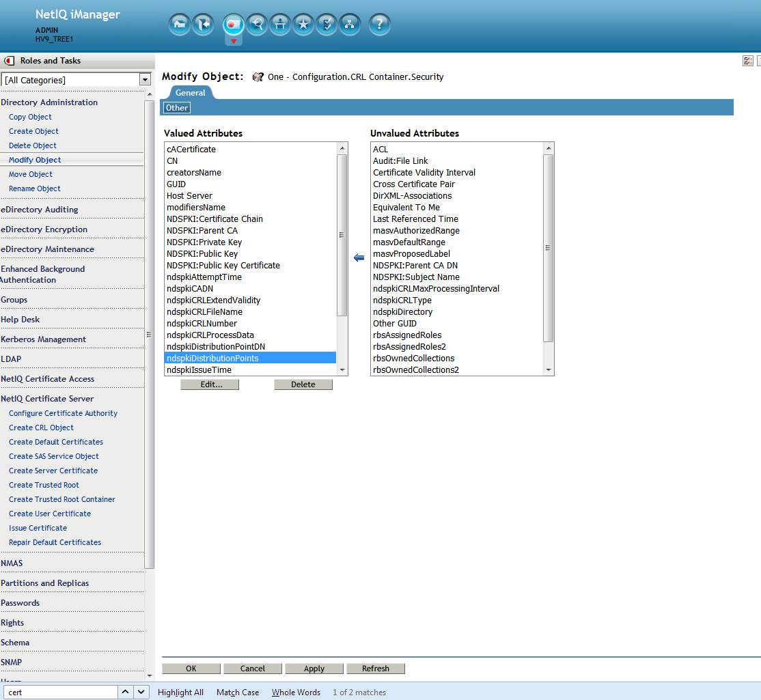Click the Exit icon in the header
This screenshot has width=761, height=700.
[x=203, y=24]
